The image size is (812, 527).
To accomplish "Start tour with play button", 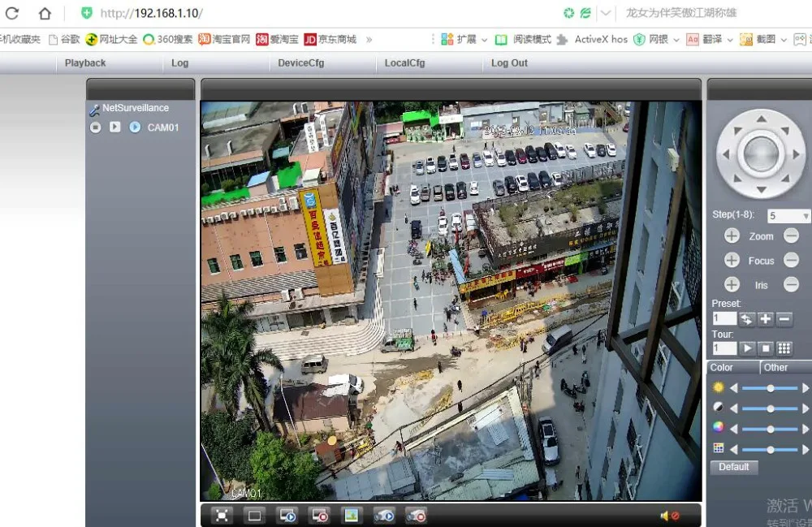I will click(746, 348).
